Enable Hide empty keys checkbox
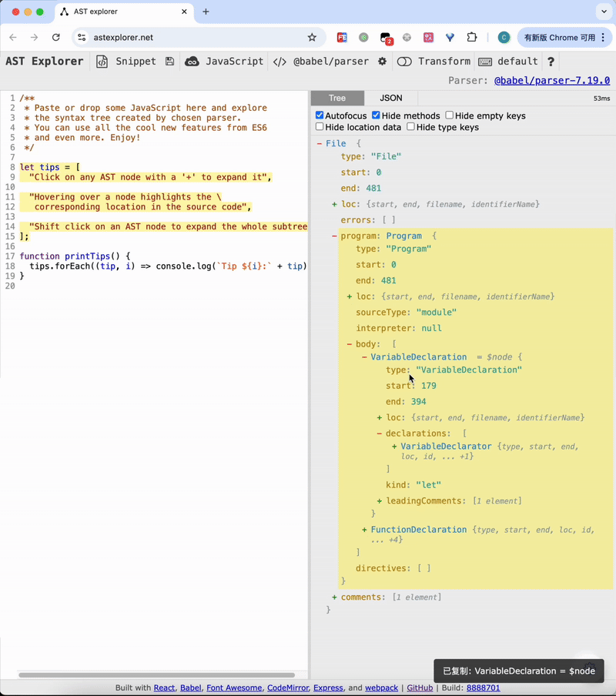The width and height of the screenshot is (616, 696). 450,115
